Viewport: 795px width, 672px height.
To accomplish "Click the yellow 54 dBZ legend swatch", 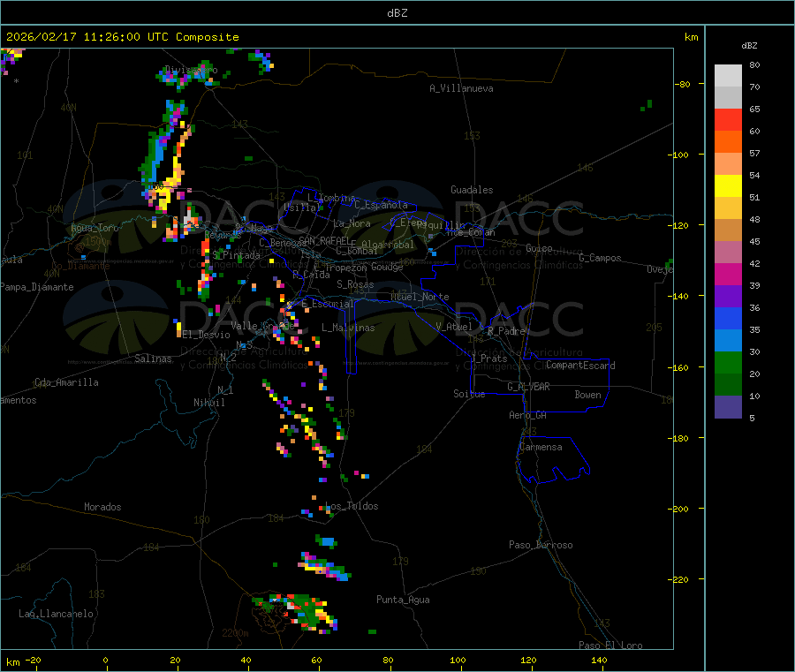I will coord(728,186).
